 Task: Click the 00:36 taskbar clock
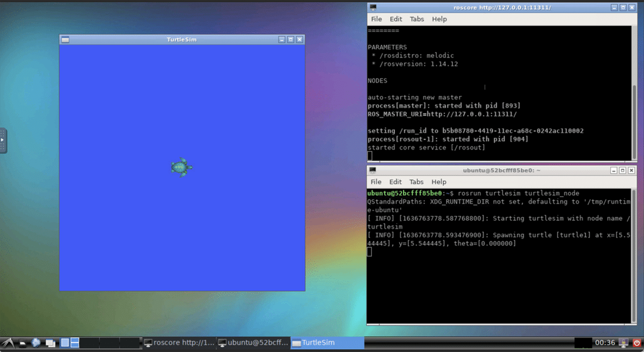(605, 342)
